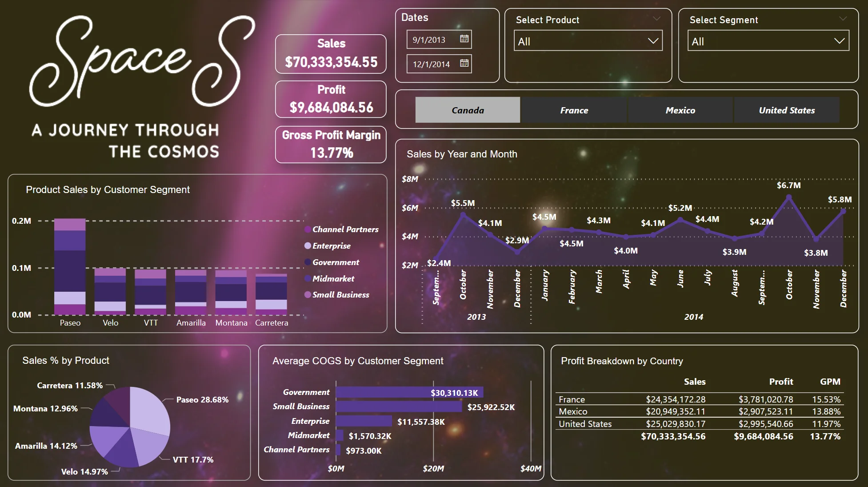Sort table by Profit column header
Screen dimensions: 868x487
[x=781, y=382]
